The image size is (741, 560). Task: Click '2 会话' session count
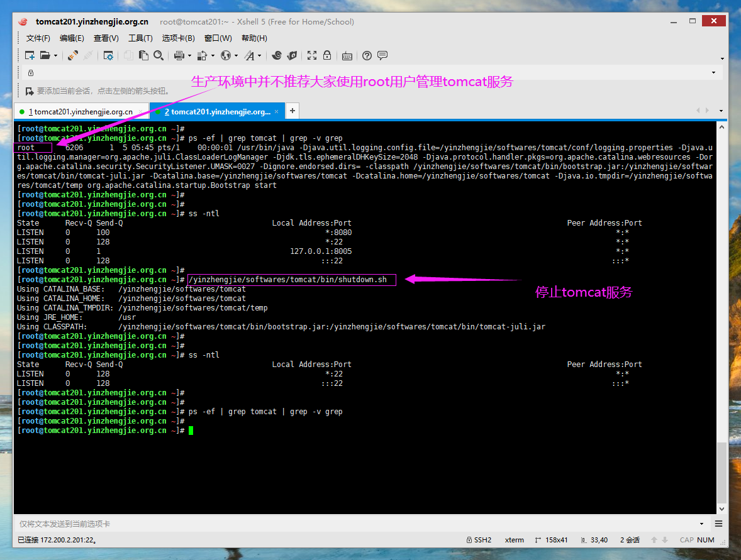[x=630, y=540]
